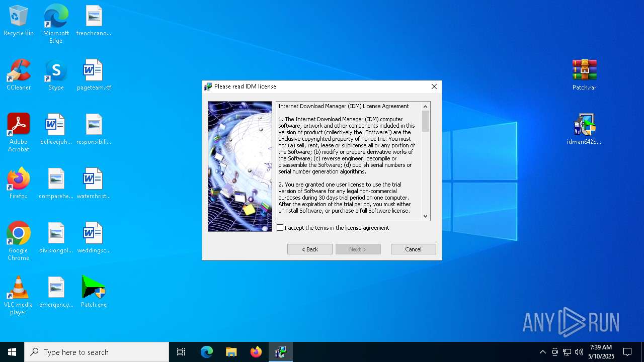This screenshot has height=362, width=644.
Task: Open the notification center
Action: coord(627,352)
